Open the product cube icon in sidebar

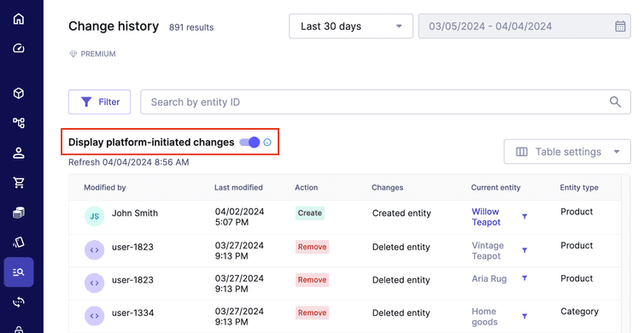pos(19,93)
